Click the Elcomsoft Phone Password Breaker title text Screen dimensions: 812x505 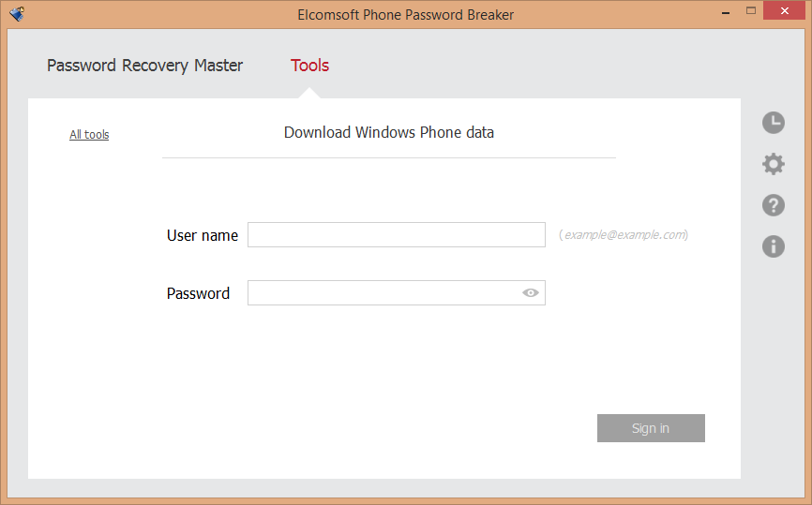pos(405,14)
